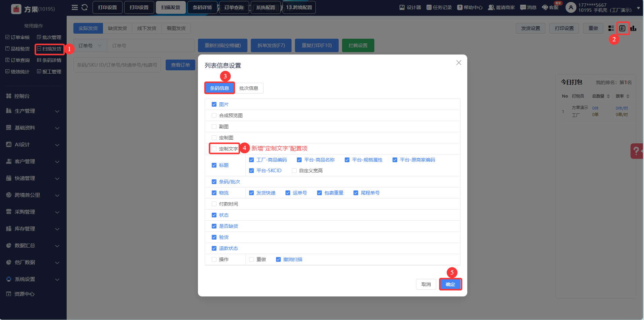
Task: Open 绩效统计 quick action in the sidebar
Action: 18,72
